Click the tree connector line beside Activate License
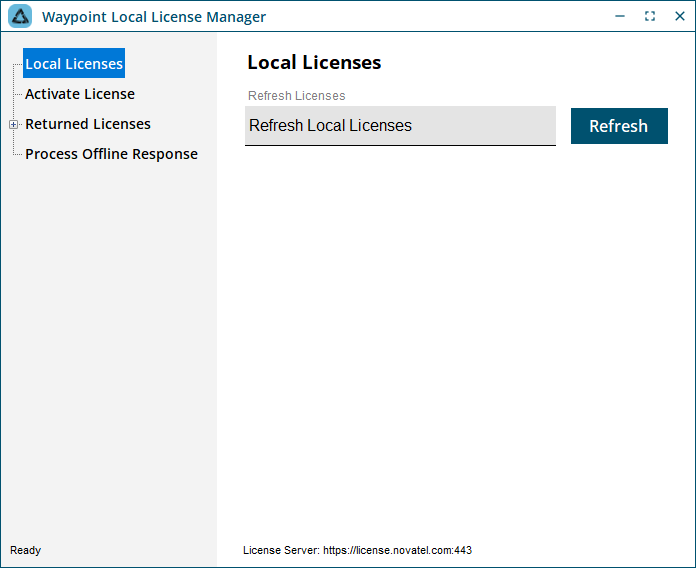 18,94
